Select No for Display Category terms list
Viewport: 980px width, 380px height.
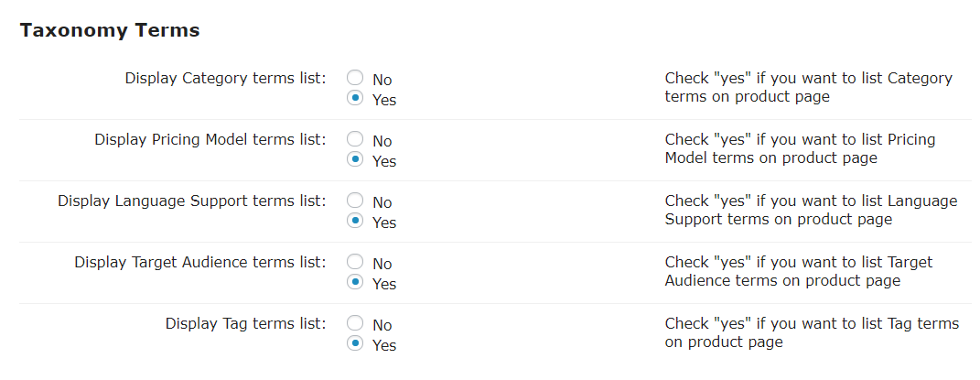pos(356,79)
